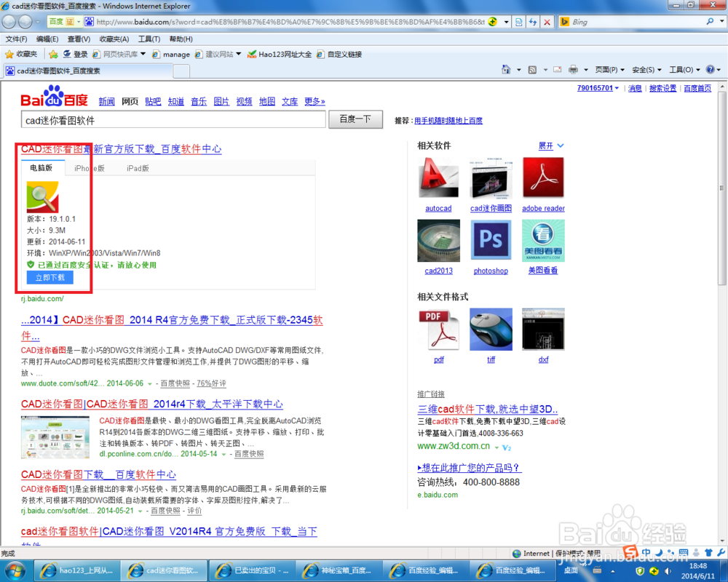728x582 pixels.
Task: Click the pdf file format icon
Action: pyautogui.click(x=438, y=329)
